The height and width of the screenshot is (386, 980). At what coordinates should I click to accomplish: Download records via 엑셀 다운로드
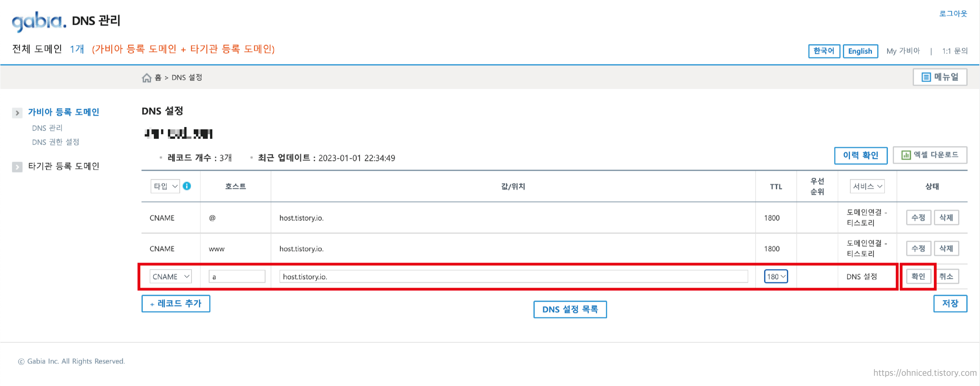tap(929, 155)
